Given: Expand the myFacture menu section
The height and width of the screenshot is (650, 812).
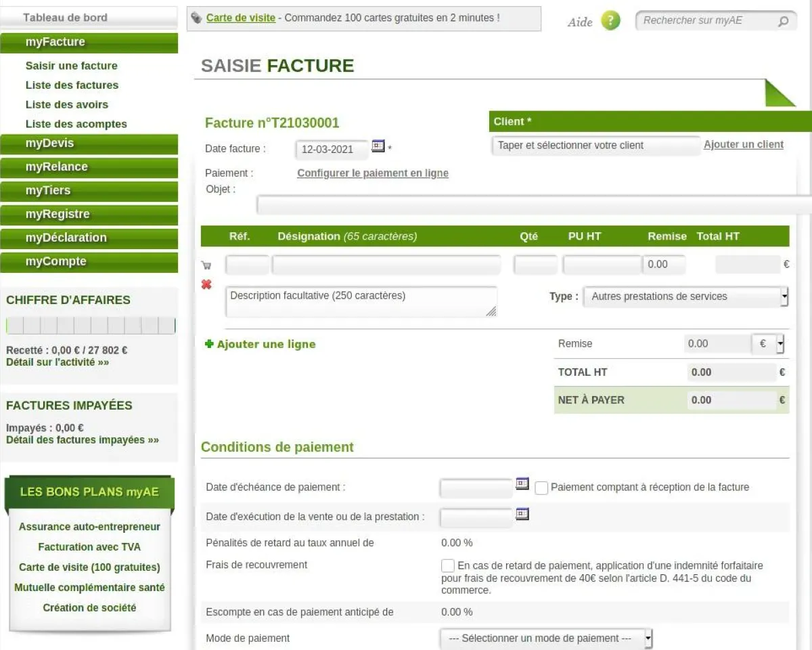Looking at the screenshot, I should click(89, 42).
